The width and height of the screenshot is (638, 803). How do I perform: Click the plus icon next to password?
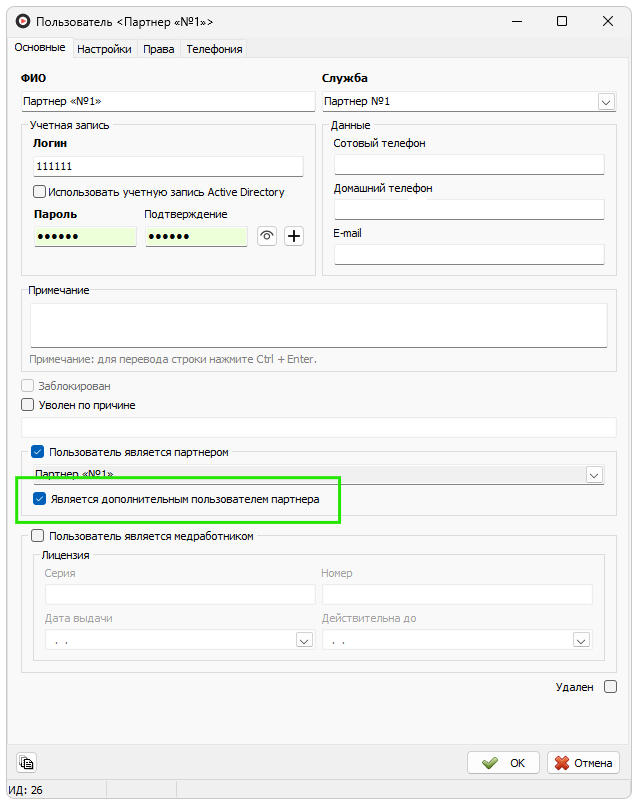(x=294, y=236)
